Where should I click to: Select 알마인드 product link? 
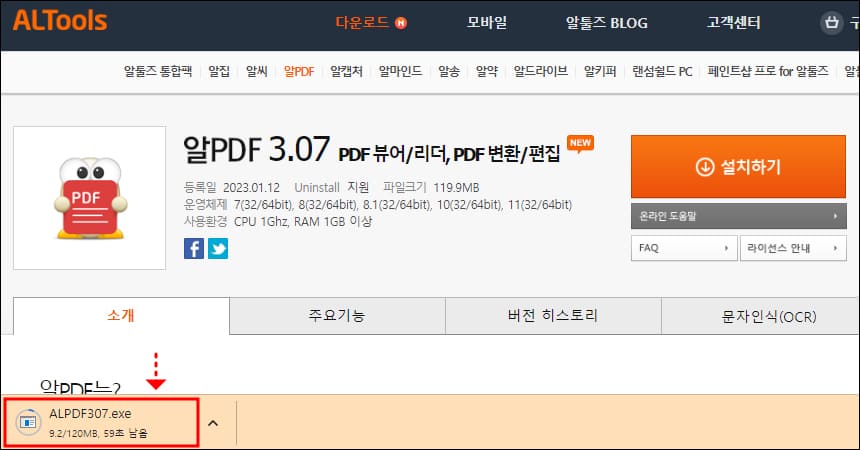(400, 71)
